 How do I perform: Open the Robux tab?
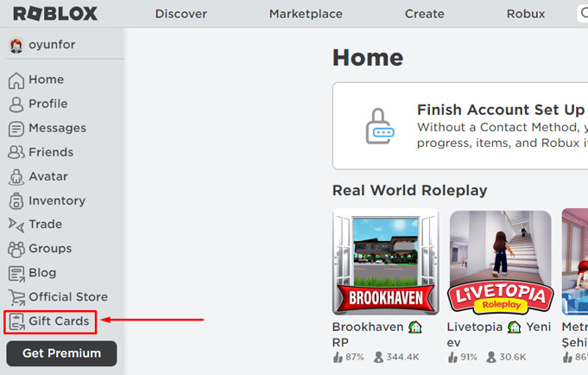click(x=526, y=14)
